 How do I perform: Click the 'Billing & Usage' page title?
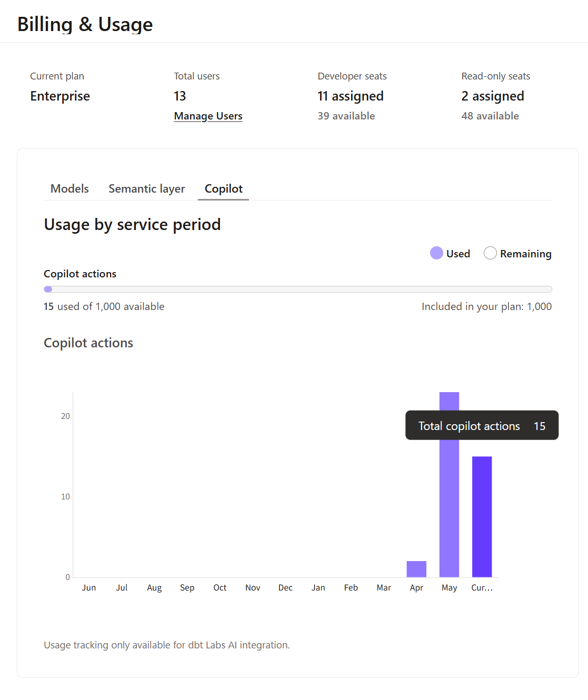click(x=85, y=24)
